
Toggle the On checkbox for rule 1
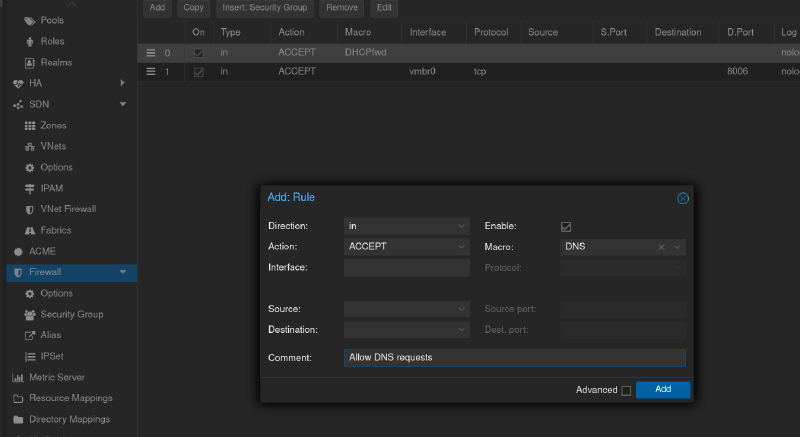[x=198, y=72]
